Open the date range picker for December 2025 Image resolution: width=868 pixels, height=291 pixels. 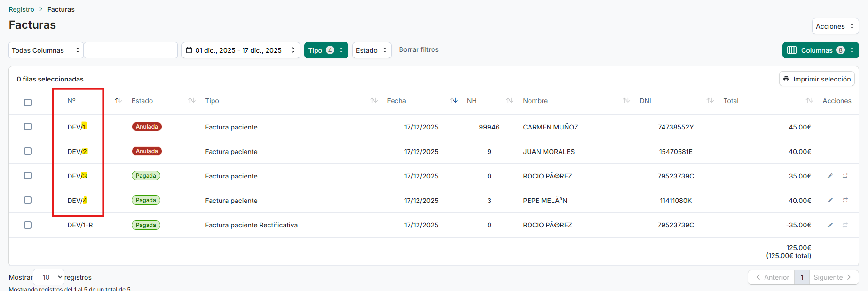coord(240,50)
